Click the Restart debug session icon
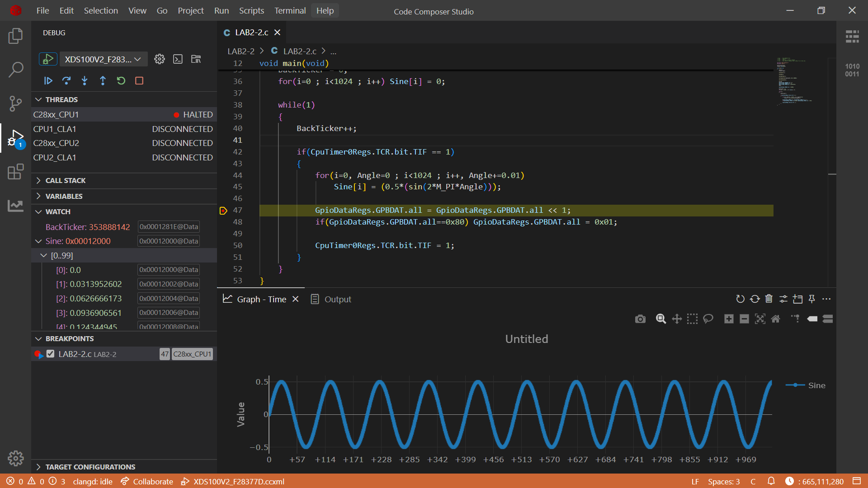The image size is (868, 488). click(121, 81)
